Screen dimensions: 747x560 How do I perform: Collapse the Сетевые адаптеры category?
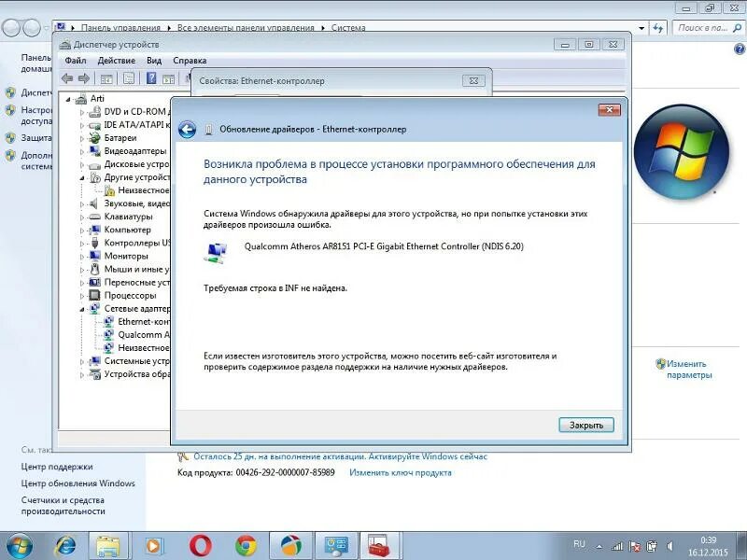click(82, 310)
